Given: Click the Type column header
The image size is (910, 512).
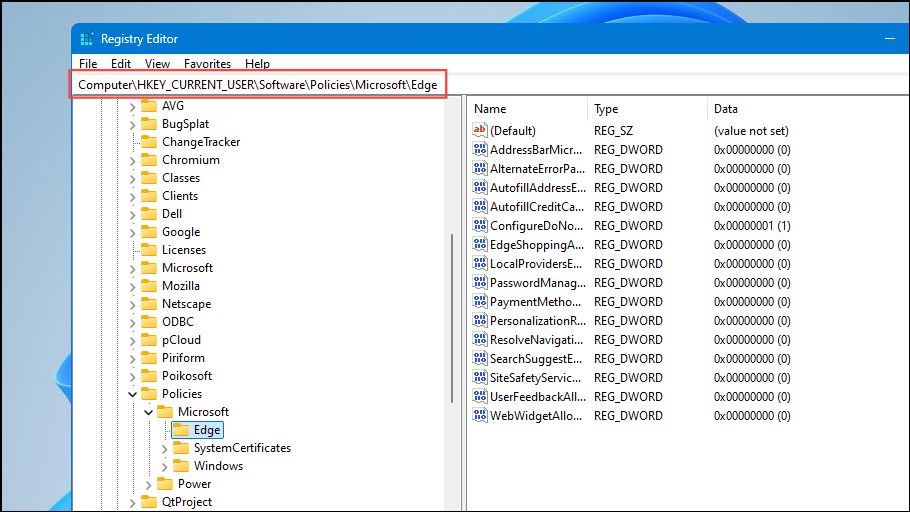Looking at the screenshot, I should tap(647, 109).
